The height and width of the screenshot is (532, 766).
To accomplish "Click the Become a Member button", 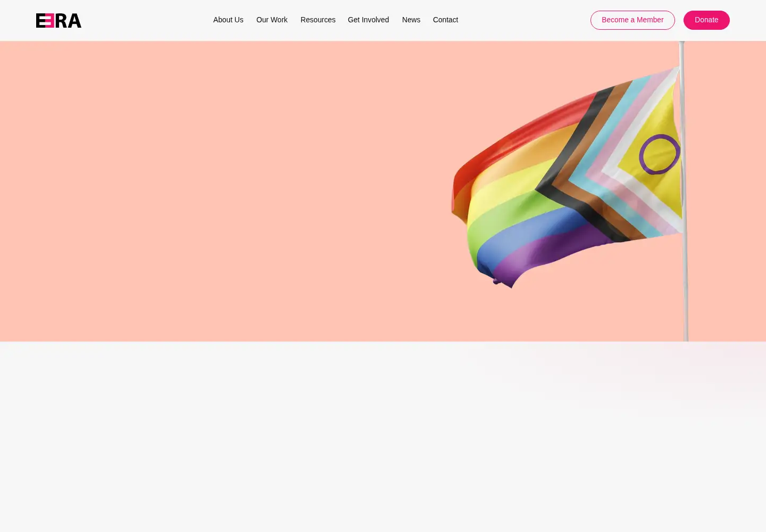I will (632, 20).
